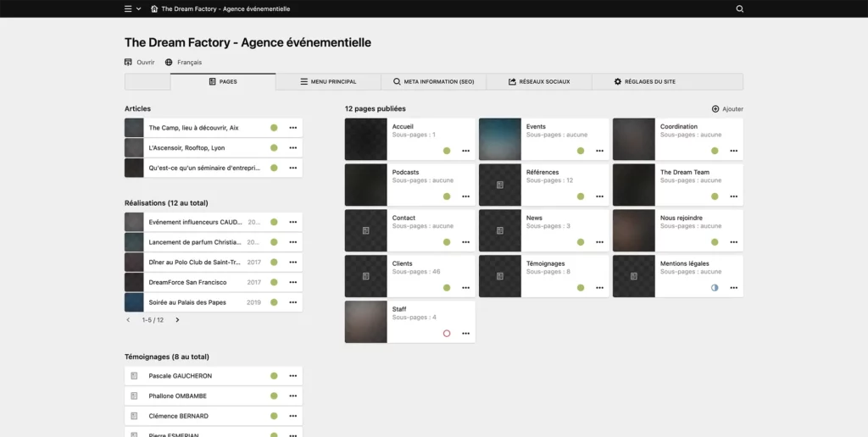Open options menu for L'Ascensoir article
Screen dimensions: 868x437
pos(292,147)
